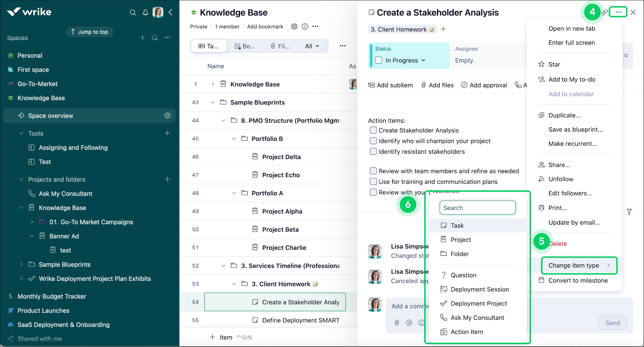This screenshot has width=644, height=347.
Task: Click the Add bookmark link
Action: [265, 26]
